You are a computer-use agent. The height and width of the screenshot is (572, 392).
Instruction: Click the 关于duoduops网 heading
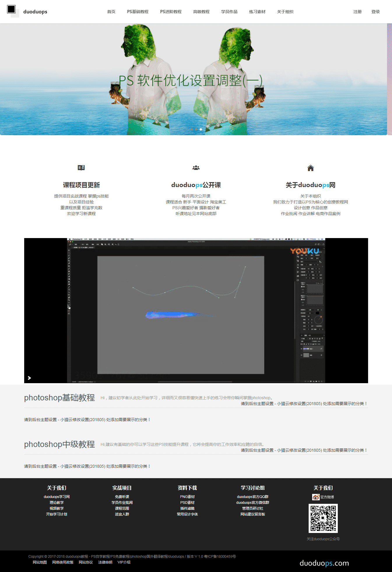click(x=311, y=185)
